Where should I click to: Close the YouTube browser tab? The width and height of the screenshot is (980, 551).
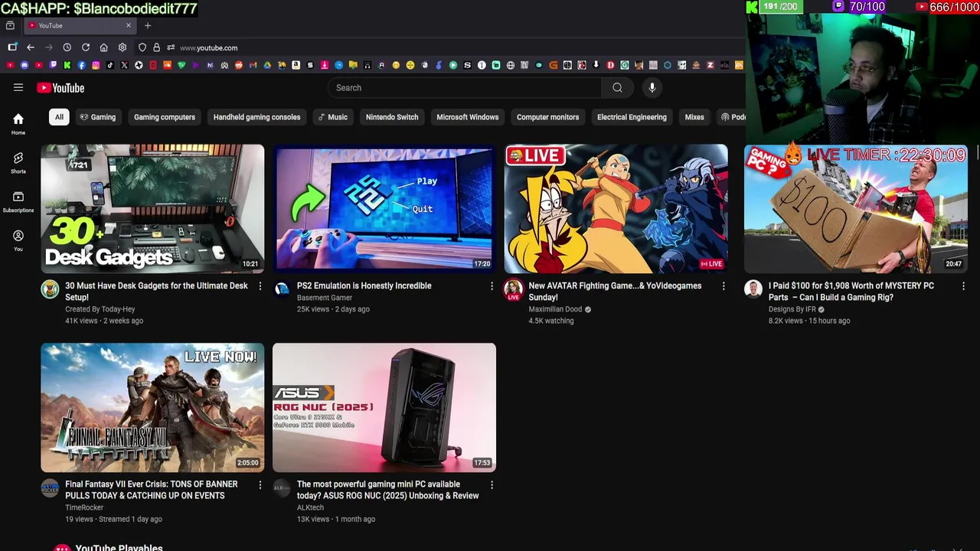(x=128, y=25)
